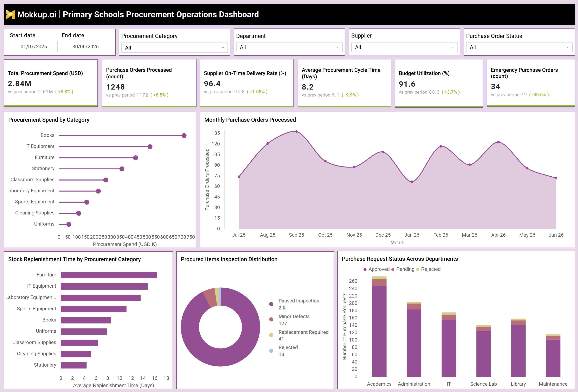Click the -30.6% change indicator
This screenshot has height=392, width=578.
click(x=539, y=95)
